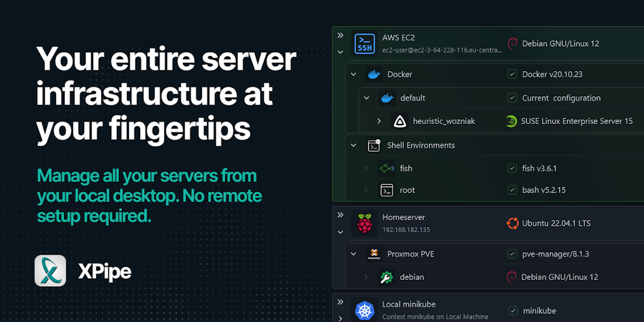Image resolution: width=644 pixels, height=322 pixels.
Task: Expand the root shell entry
Action: 366,190
